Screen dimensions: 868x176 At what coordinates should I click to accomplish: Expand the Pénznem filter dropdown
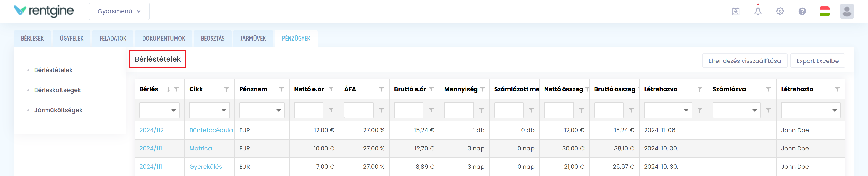pos(278,110)
